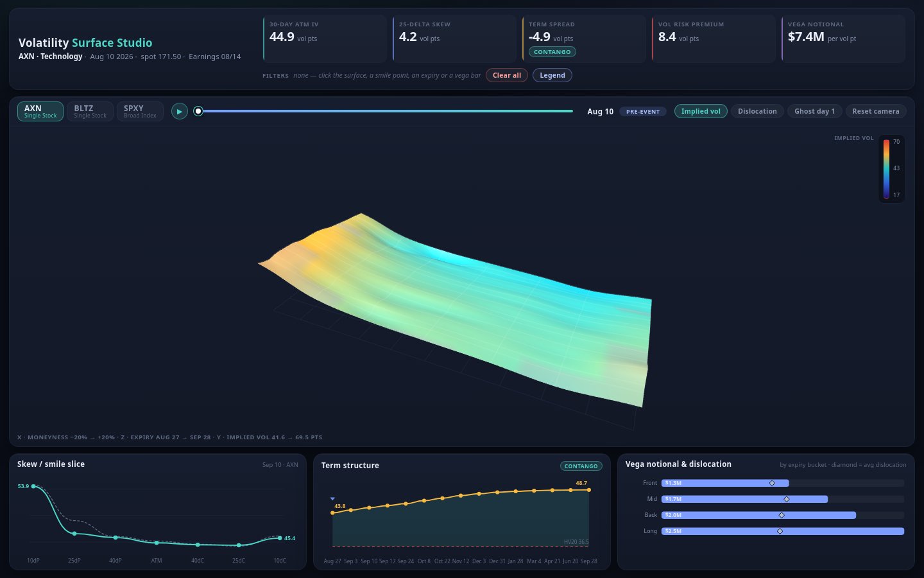Pick the 25dP point on the smile curve
The width and height of the screenshot is (924, 578).
tap(74, 534)
